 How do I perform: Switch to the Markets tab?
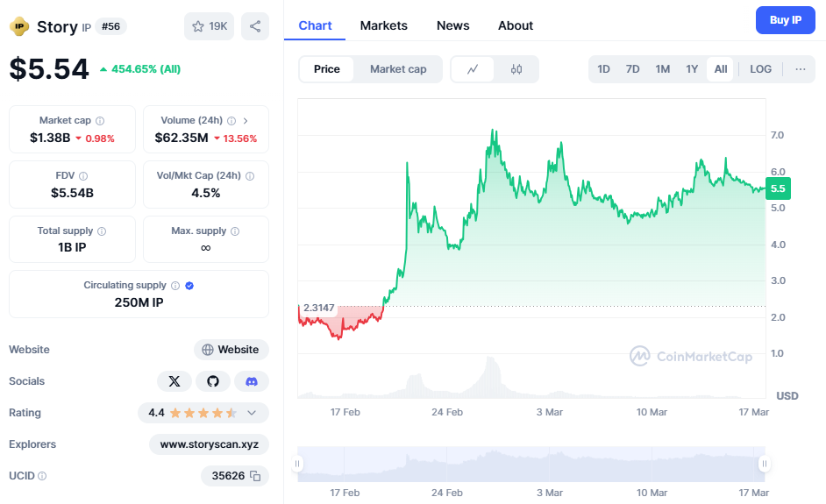tap(383, 25)
